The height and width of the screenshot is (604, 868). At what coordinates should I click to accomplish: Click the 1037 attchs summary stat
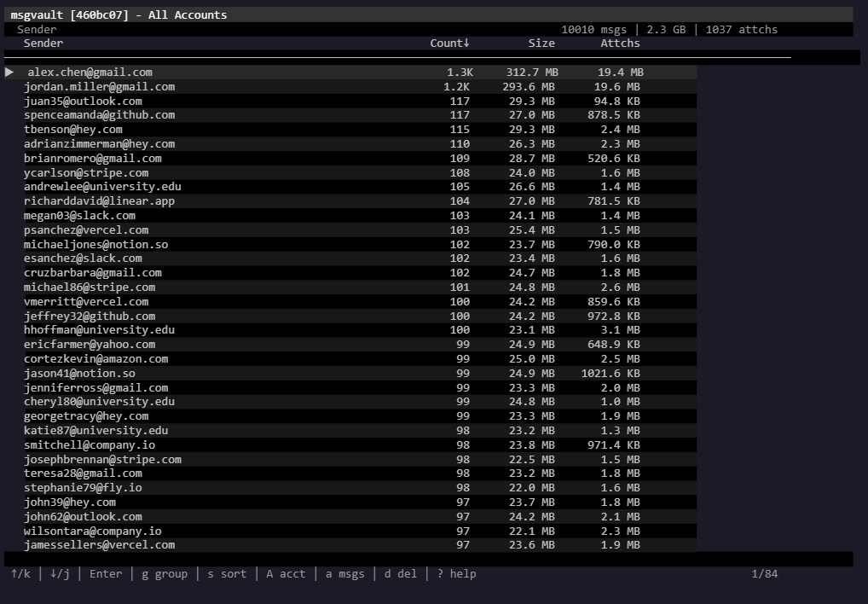[741, 30]
